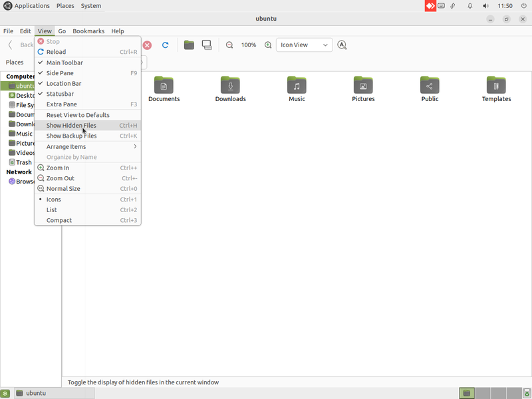
Task: Select the Icons view radio option
Action: [x=88, y=199]
